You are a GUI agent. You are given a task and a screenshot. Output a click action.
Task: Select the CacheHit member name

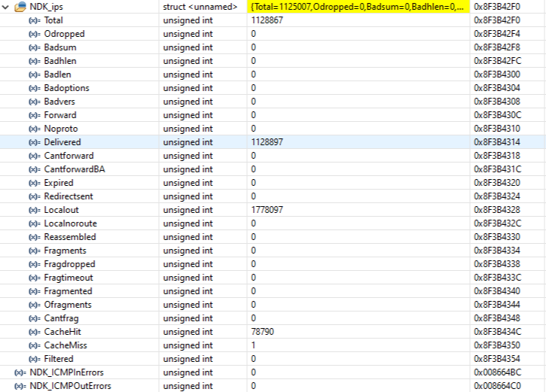tap(63, 332)
